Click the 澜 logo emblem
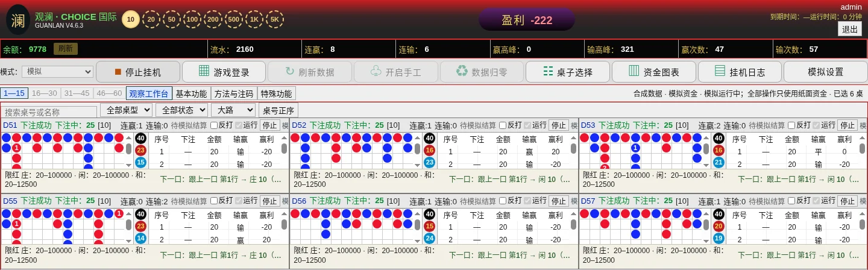Viewport: 868px width, 270px height. pyautogui.click(x=18, y=20)
